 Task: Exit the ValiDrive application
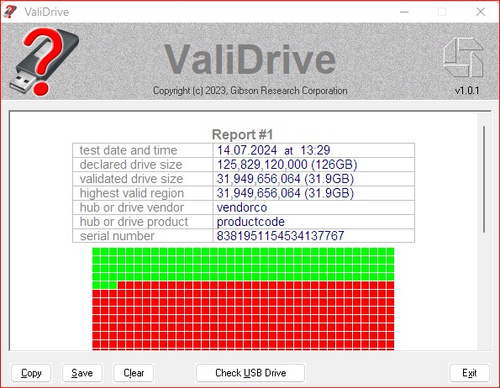coord(469,373)
